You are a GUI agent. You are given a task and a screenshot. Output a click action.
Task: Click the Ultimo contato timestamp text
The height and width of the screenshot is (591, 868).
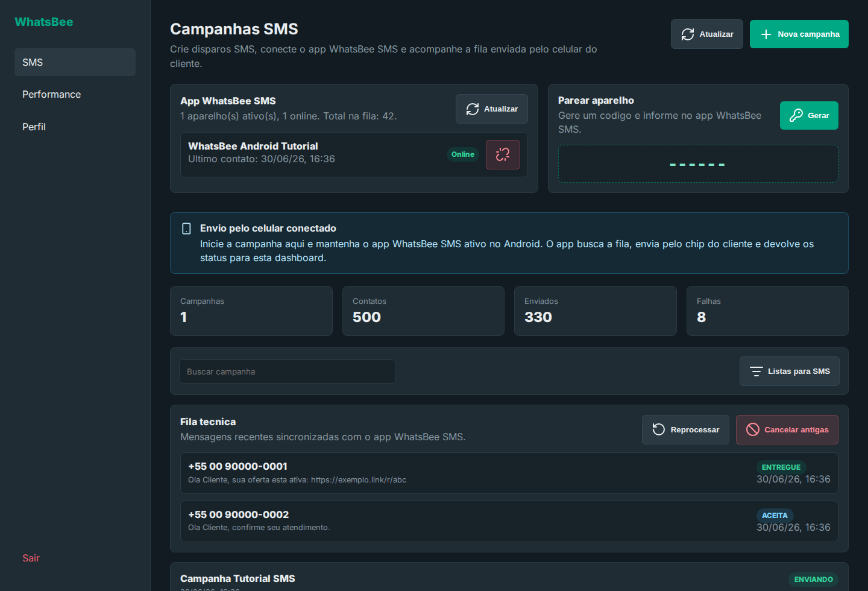(x=262, y=159)
